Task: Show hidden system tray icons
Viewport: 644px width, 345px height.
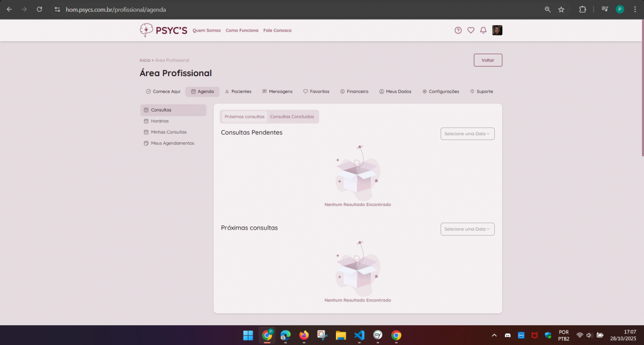Action: pos(494,335)
